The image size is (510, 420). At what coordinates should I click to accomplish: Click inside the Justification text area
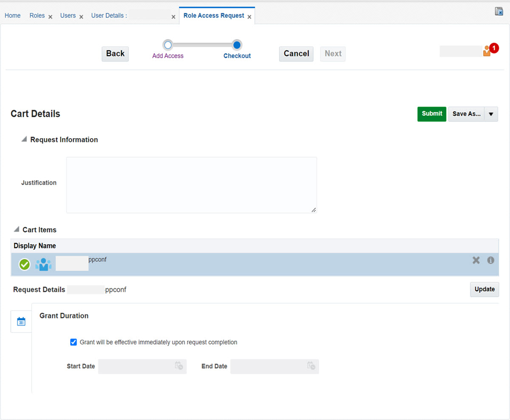click(191, 184)
